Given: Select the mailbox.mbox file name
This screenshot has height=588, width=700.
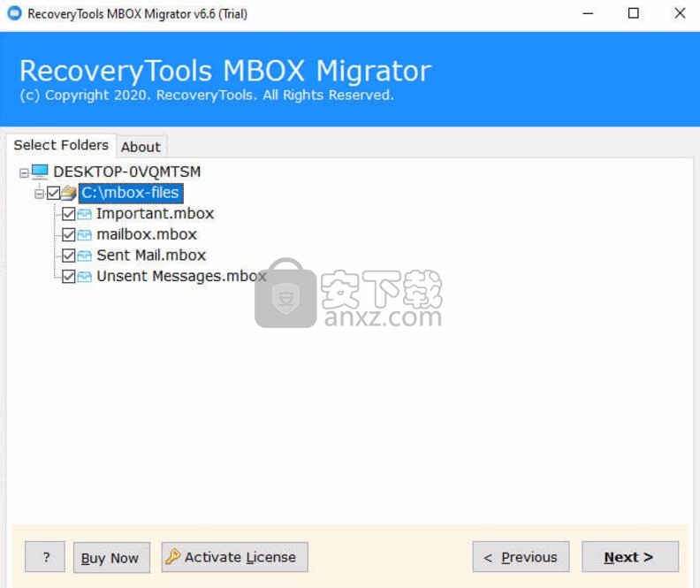Looking at the screenshot, I should 147,234.
